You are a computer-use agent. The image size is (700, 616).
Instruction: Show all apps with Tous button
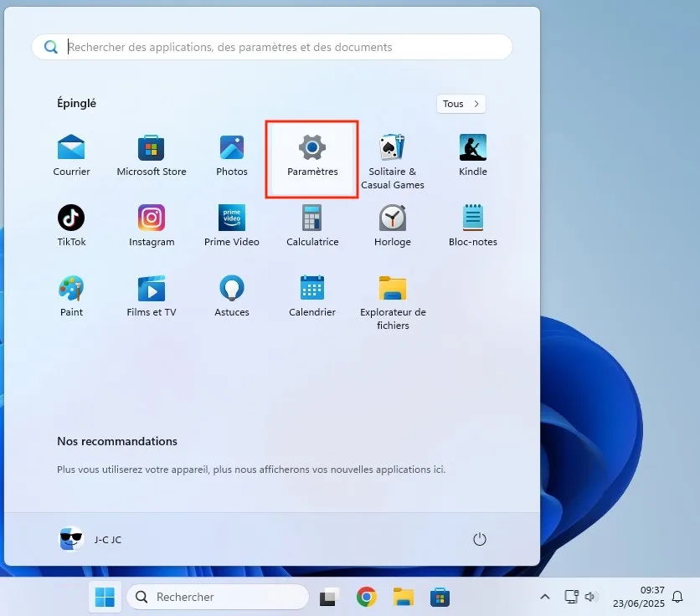(461, 104)
